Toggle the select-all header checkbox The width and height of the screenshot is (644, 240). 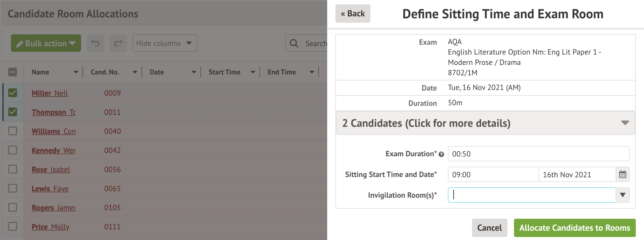click(x=13, y=72)
